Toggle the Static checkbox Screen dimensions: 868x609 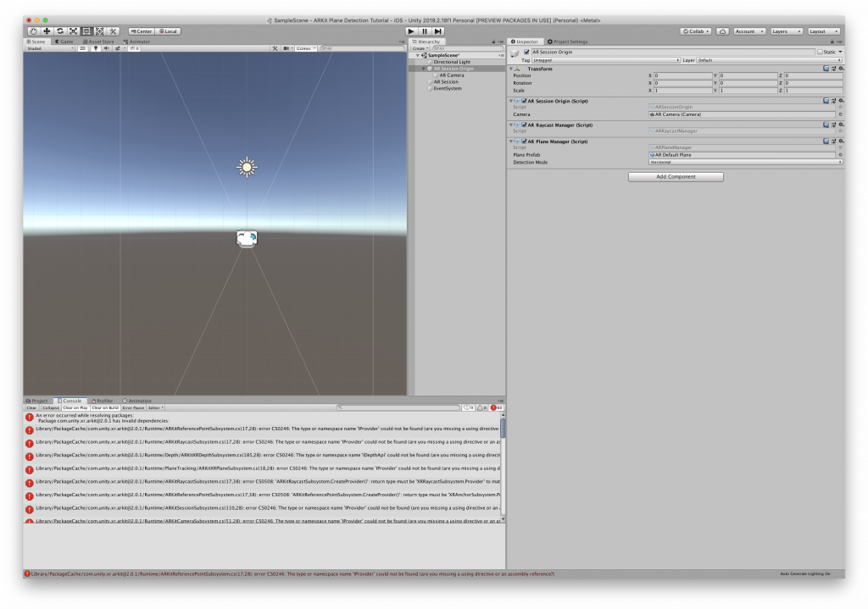(820, 52)
